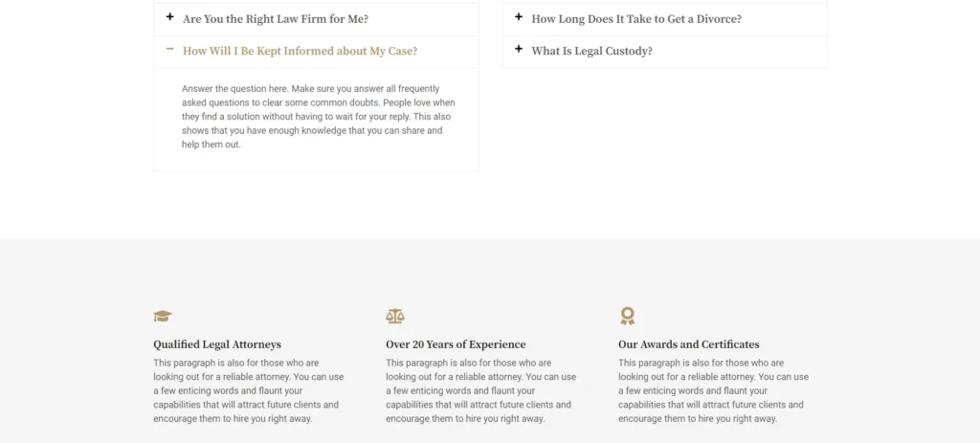Screen dimensions: 980x443
Task: Expand 'What Is Legal Custody?' question
Action: click(x=591, y=52)
